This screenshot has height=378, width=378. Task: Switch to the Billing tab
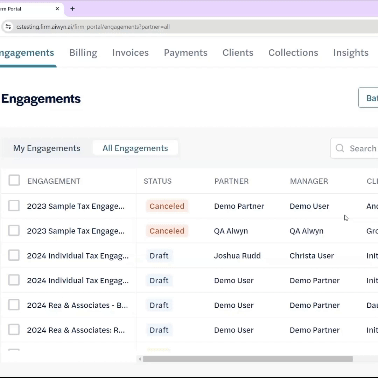[83, 53]
